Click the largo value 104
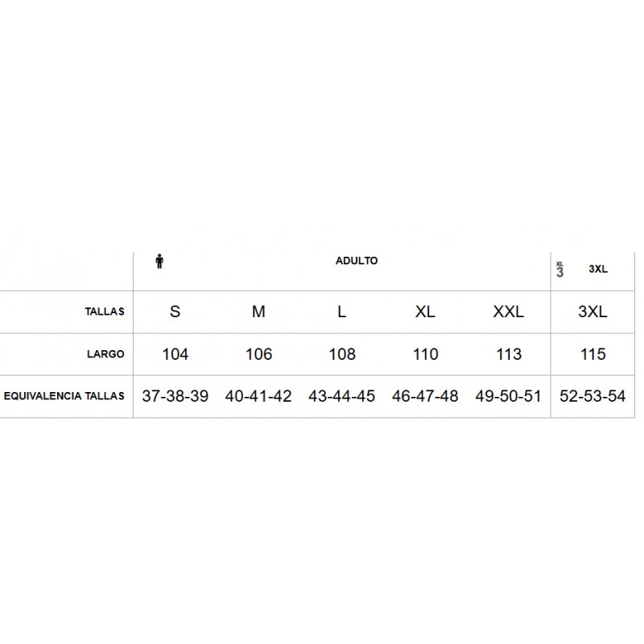 point(175,354)
